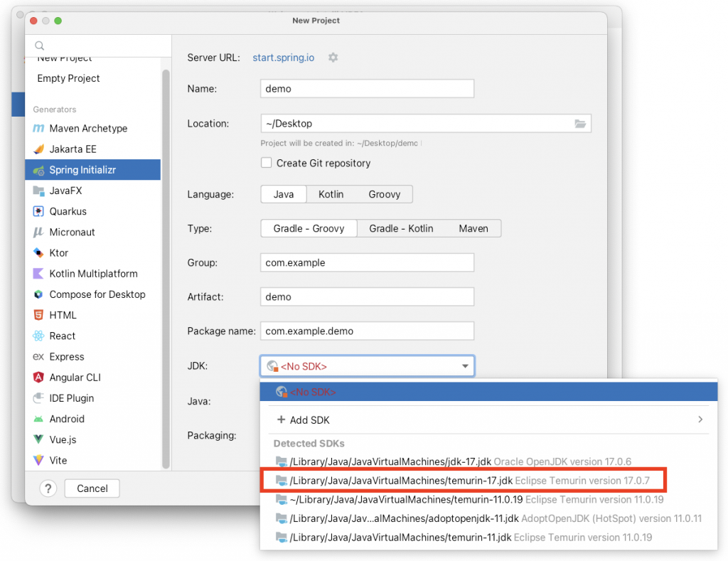Image resolution: width=728 pixels, height=561 pixels.
Task: Click the Jakarta EE icon
Action: 38,149
